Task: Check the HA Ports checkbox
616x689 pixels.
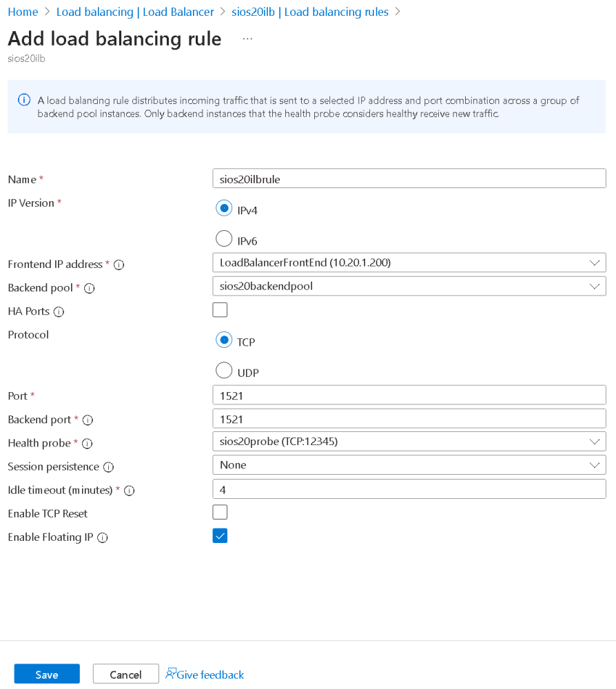Action: [x=220, y=310]
